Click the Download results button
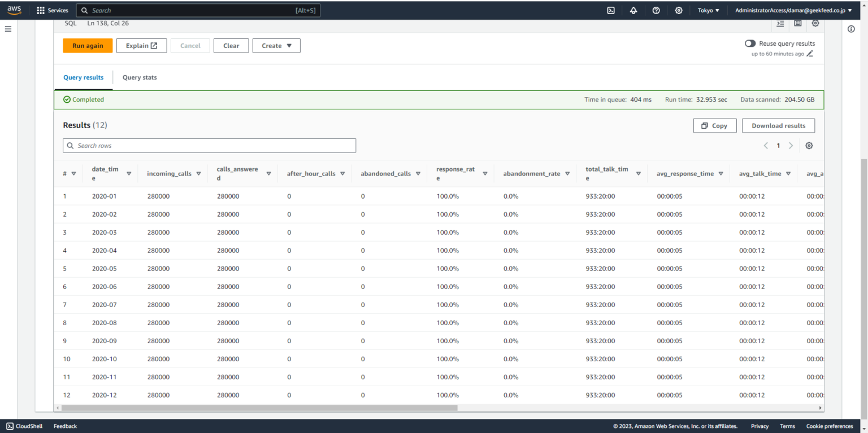868x433 pixels. [x=778, y=126]
